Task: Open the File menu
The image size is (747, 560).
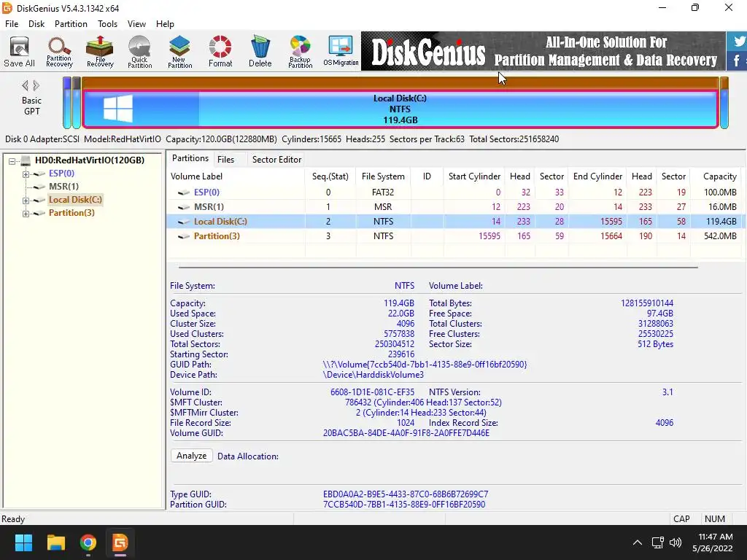Action: (x=12, y=24)
